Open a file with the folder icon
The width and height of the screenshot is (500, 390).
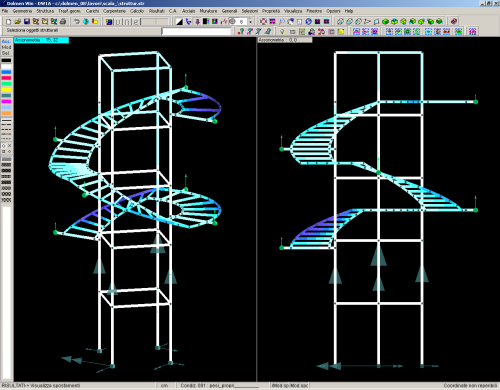click(x=18, y=22)
